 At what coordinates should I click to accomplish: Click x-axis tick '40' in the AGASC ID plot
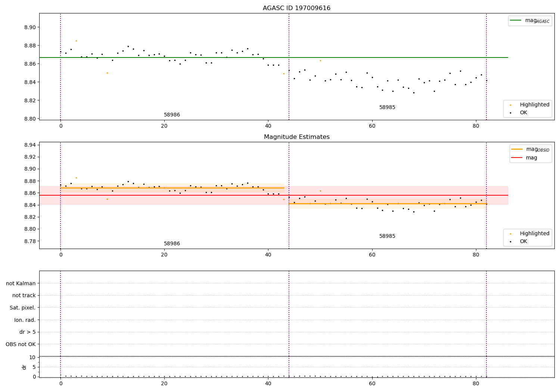(268, 126)
